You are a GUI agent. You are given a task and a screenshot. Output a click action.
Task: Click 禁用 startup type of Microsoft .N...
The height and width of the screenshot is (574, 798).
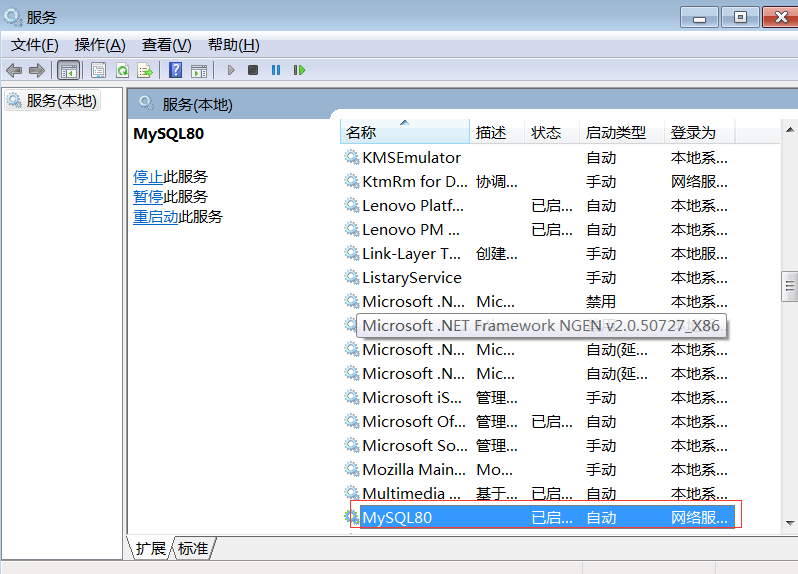tap(601, 302)
